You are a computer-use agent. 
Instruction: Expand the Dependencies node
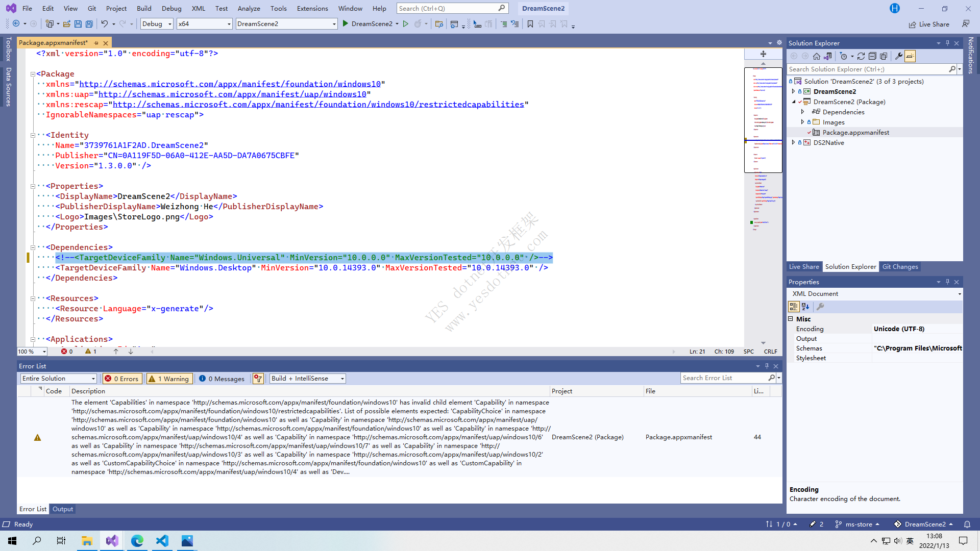(x=802, y=112)
